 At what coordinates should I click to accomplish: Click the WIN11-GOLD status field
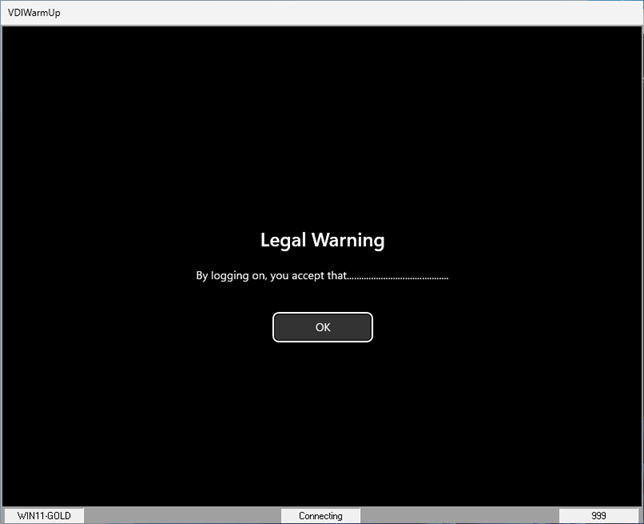pyautogui.click(x=42, y=516)
